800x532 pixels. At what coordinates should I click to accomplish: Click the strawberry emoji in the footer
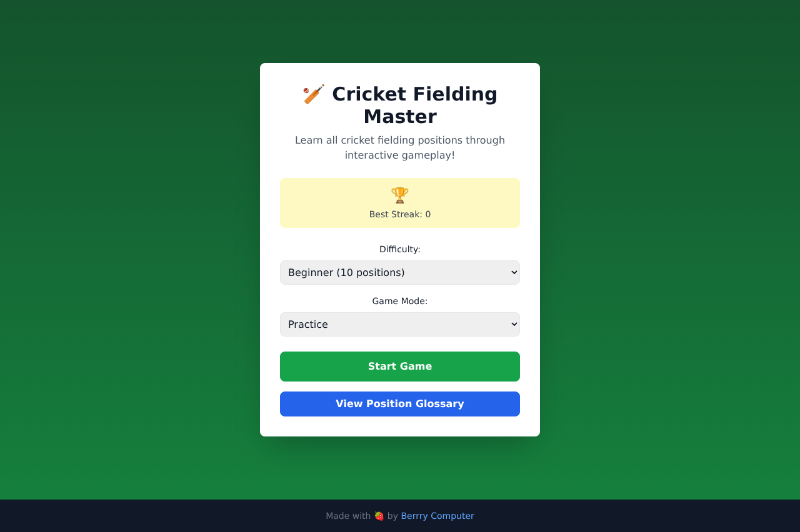coord(379,516)
